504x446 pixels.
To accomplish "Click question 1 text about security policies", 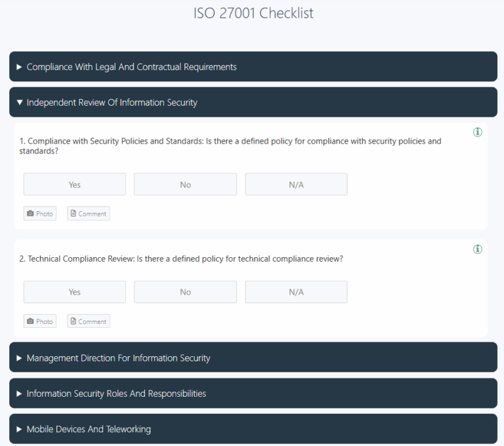I will pyautogui.click(x=230, y=146).
